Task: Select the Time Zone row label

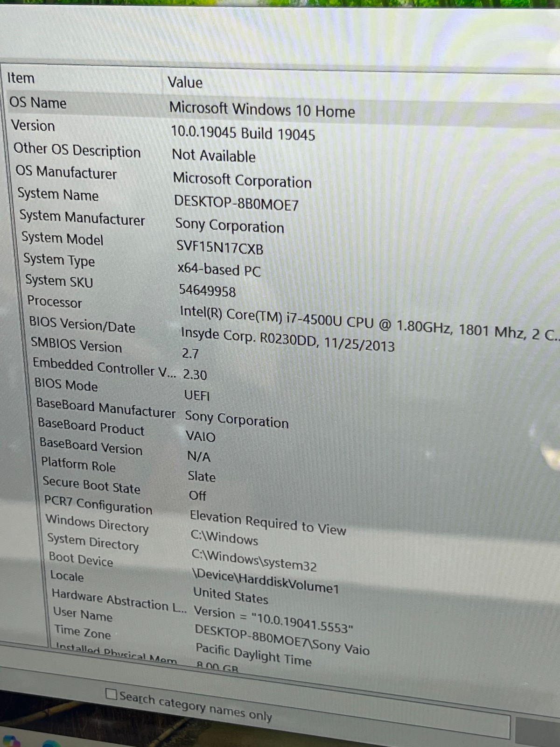Action: [x=83, y=632]
